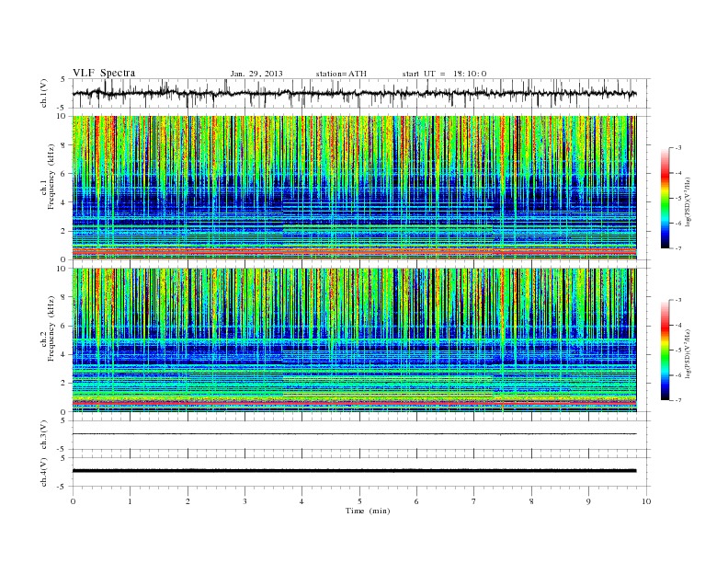Click the ch.4 voltage waveform trace
Viewport: 728px width, 563px height.
(355, 471)
